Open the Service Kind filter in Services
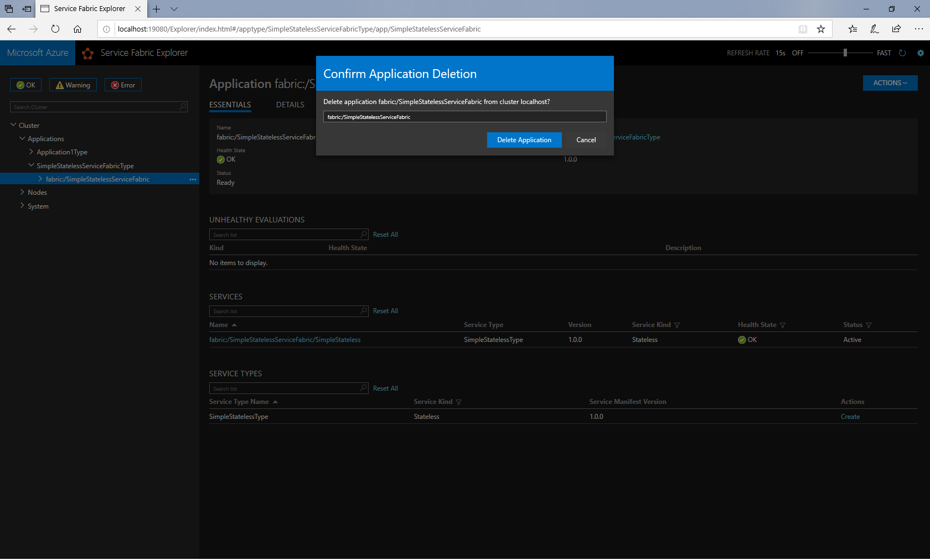Image resolution: width=930 pixels, height=560 pixels. [x=677, y=325]
